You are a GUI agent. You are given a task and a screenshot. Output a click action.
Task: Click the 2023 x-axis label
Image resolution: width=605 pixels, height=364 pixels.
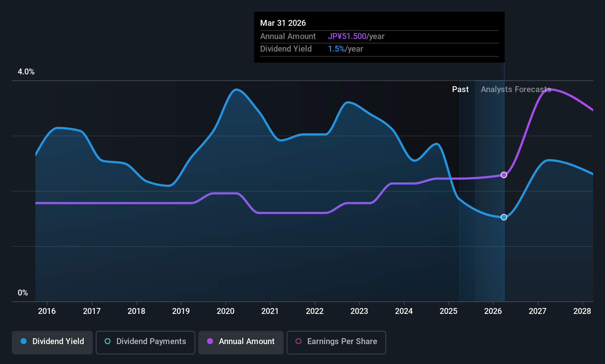tap(359, 311)
